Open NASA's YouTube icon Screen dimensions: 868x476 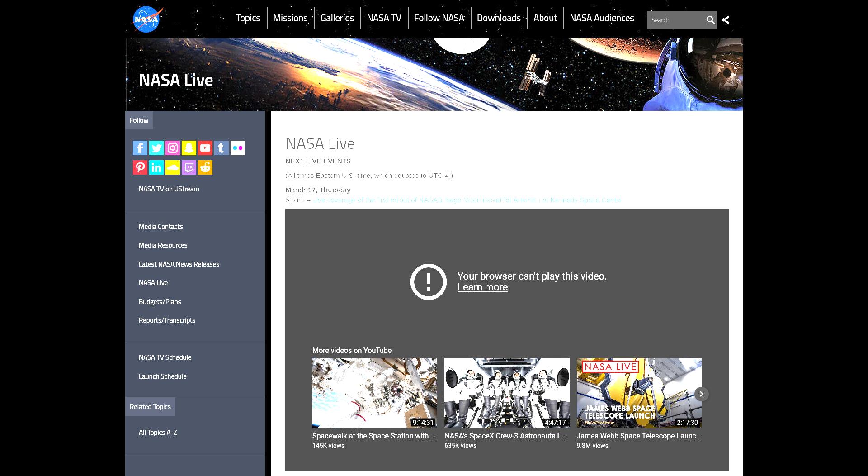pyautogui.click(x=205, y=148)
